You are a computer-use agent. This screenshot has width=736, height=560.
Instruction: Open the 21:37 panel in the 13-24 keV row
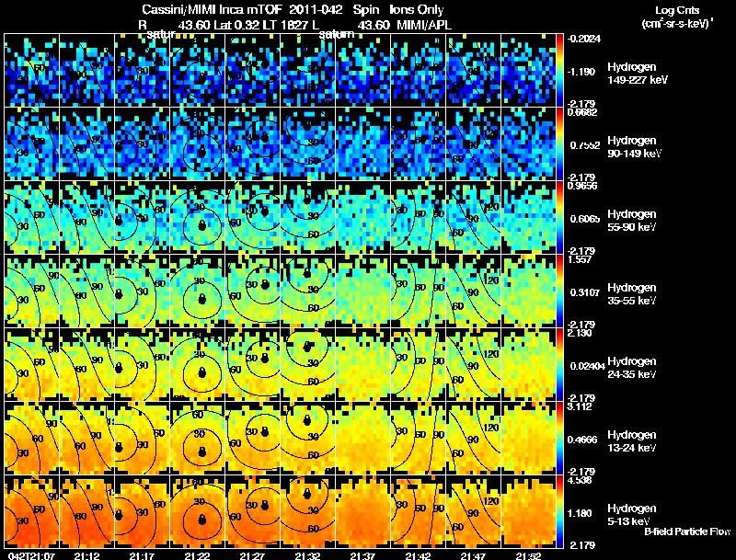tap(363, 438)
